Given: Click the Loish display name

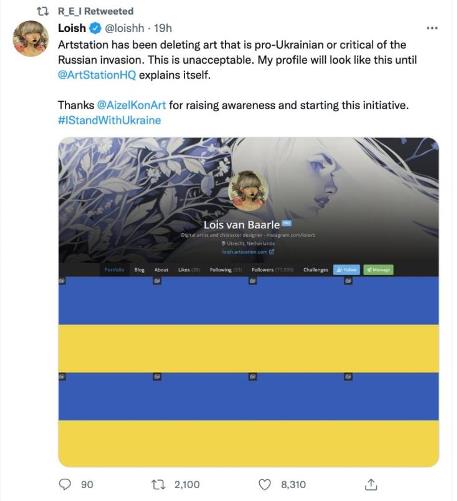Looking at the screenshot, I should pos(72,28).
